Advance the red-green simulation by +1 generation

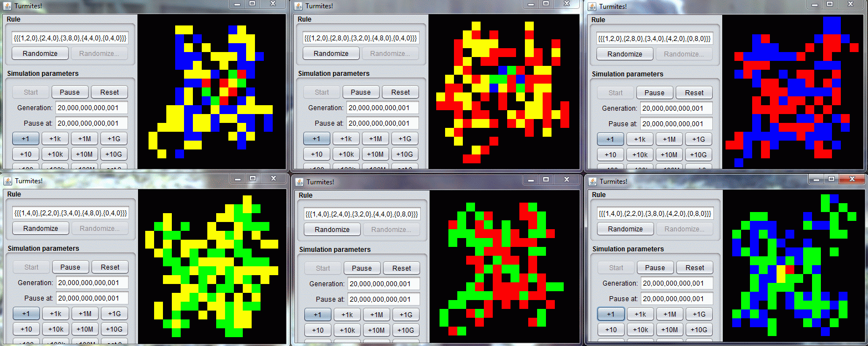pos(318,314)
